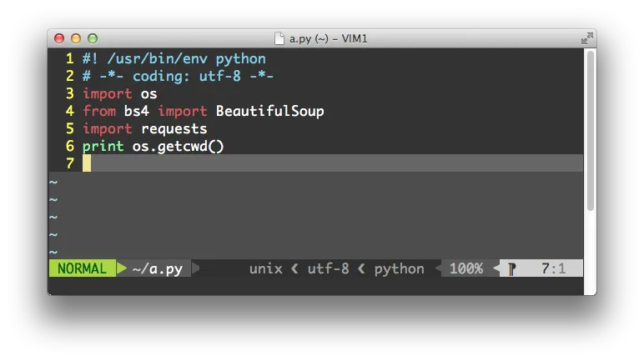Click os.getcwd() on line 6

(x=178, y=146)
